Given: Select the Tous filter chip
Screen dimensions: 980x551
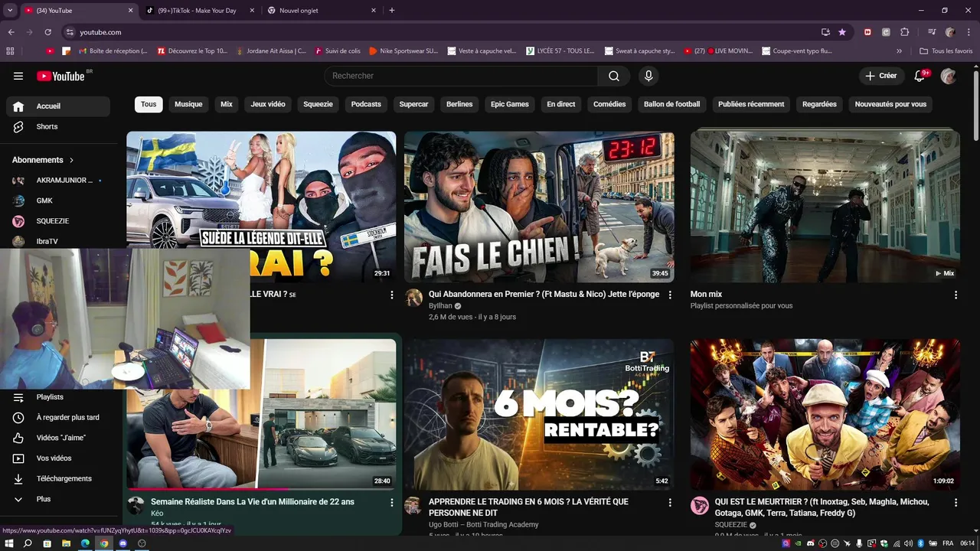Looking at the screenshot, I should click(x=149, y=104).
